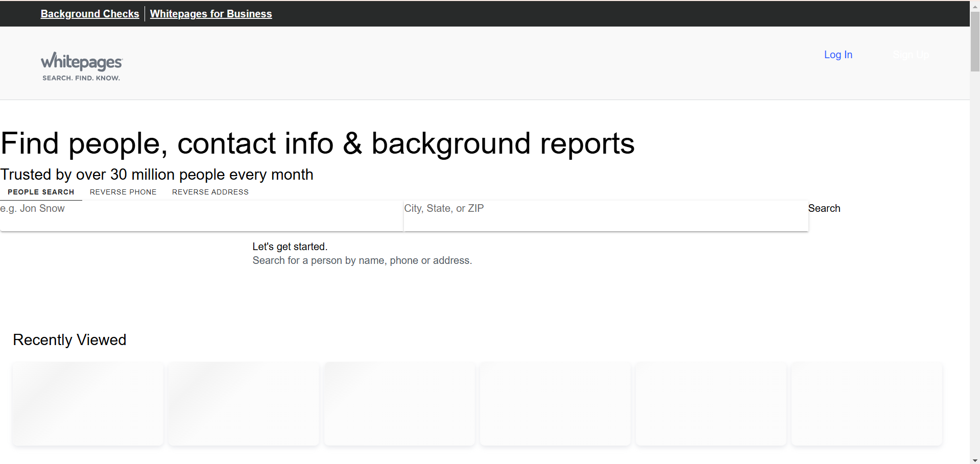
Task: Click the 'Find people, contact info' headline
Action: pos(317,143)
